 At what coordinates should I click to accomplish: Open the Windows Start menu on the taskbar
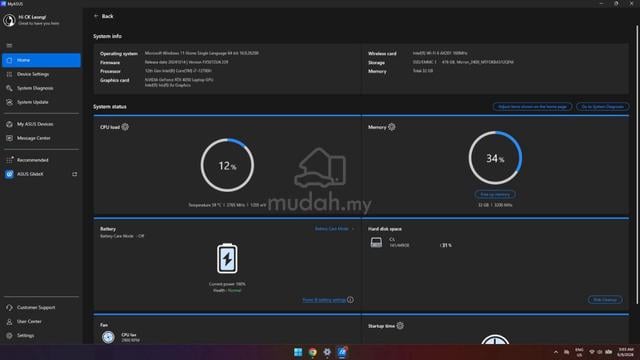point(298,352)
